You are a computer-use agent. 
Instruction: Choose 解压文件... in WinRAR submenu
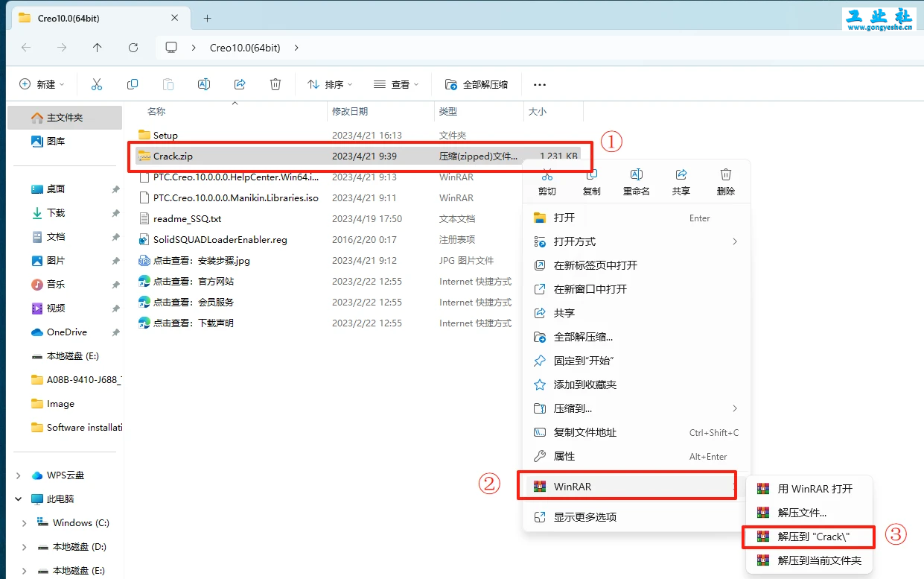809,513
